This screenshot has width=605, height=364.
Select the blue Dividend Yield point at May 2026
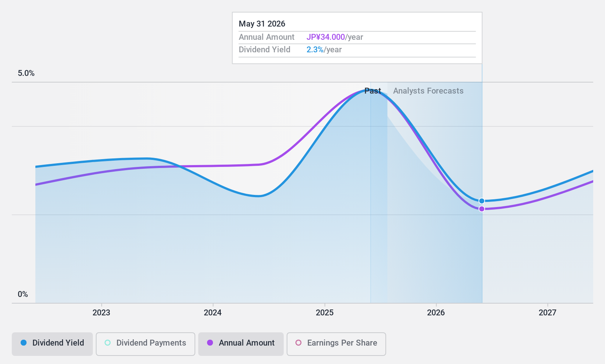(x=482, y=201)
